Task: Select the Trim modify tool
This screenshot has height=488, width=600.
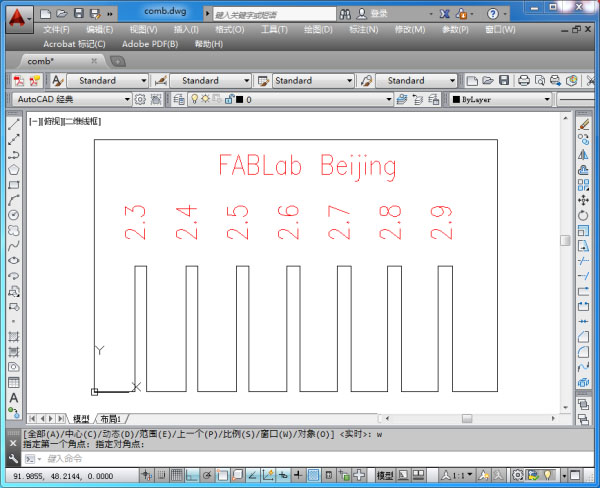Action: click(583, 261)
